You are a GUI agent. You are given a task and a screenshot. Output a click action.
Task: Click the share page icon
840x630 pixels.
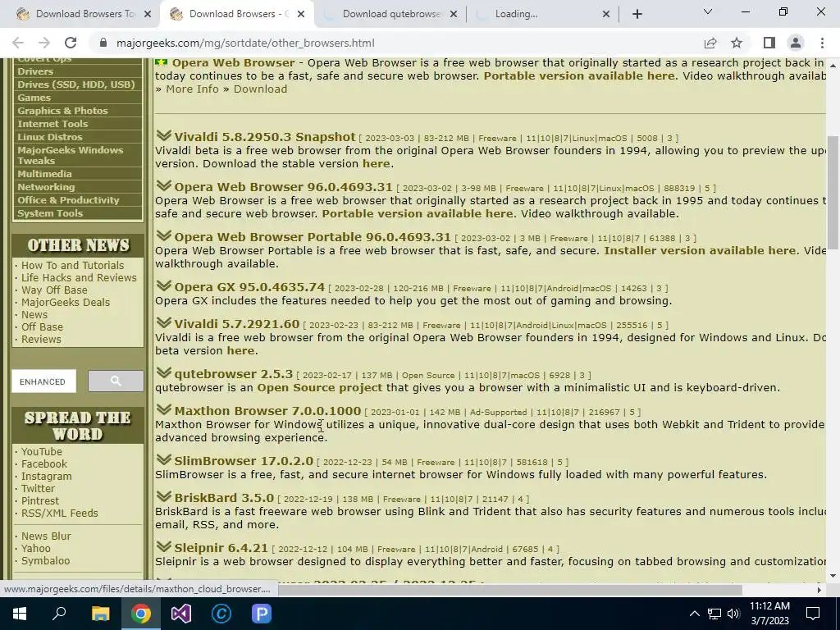click(710, 43)
